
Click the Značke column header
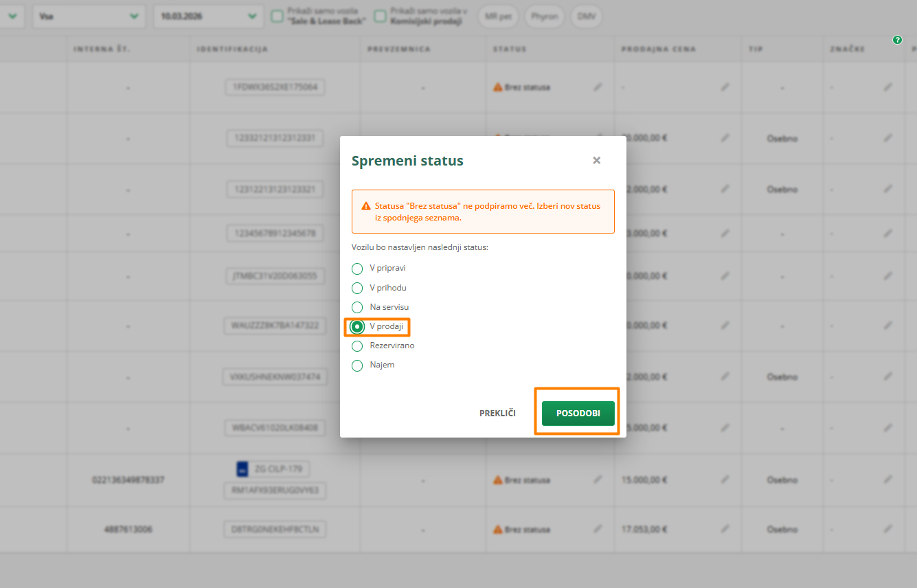tap(847, 49)
